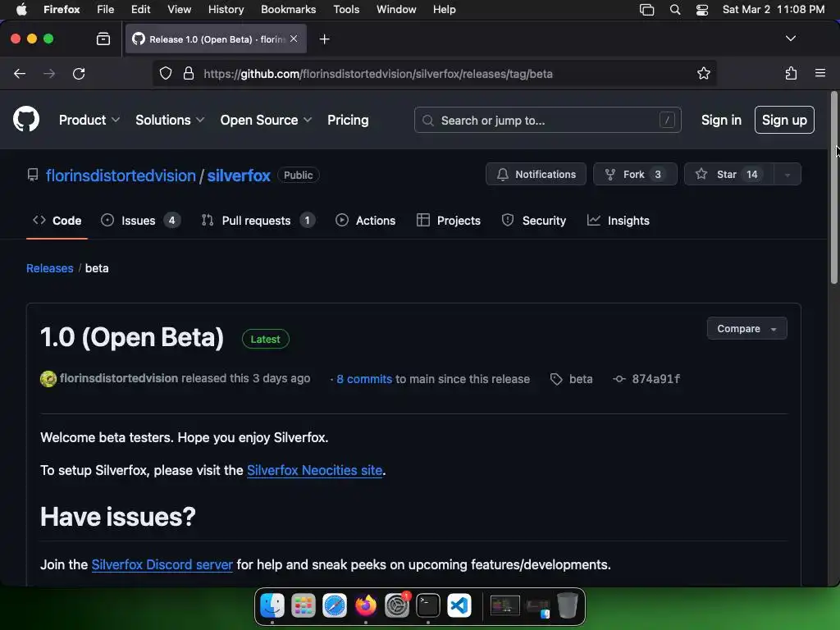Click the beta tag icon

(556, 379)
